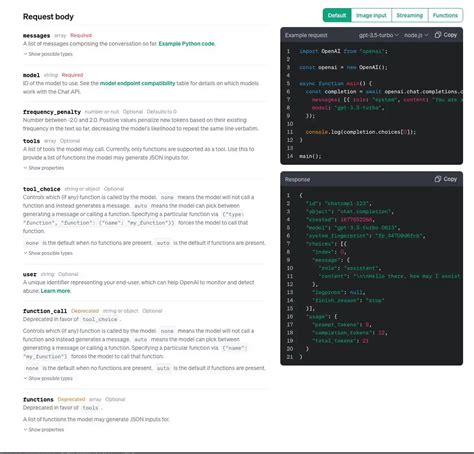Screen dimensions: 474x454
Task: Expand Show properties under functions
Action: [x=44, y=430]
